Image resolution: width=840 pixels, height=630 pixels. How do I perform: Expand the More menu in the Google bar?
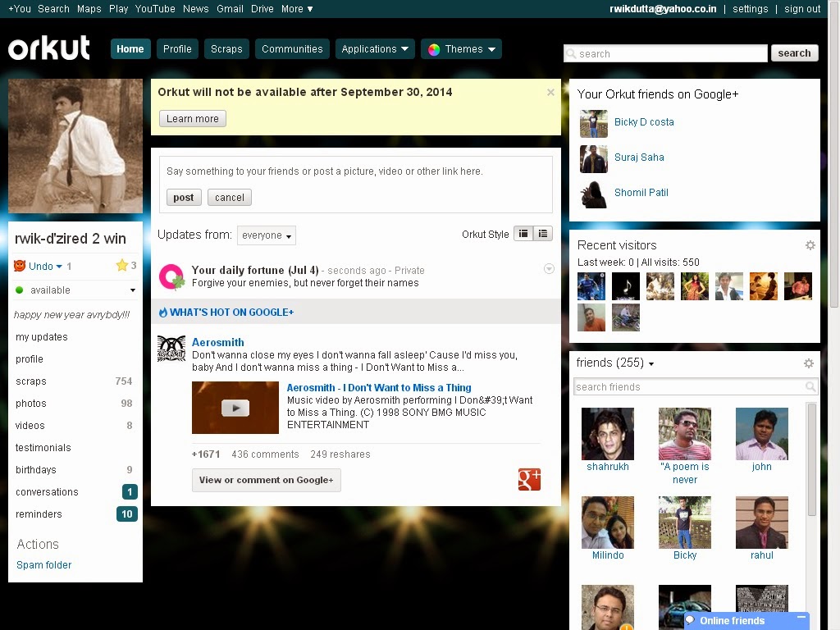click(297, 8)
